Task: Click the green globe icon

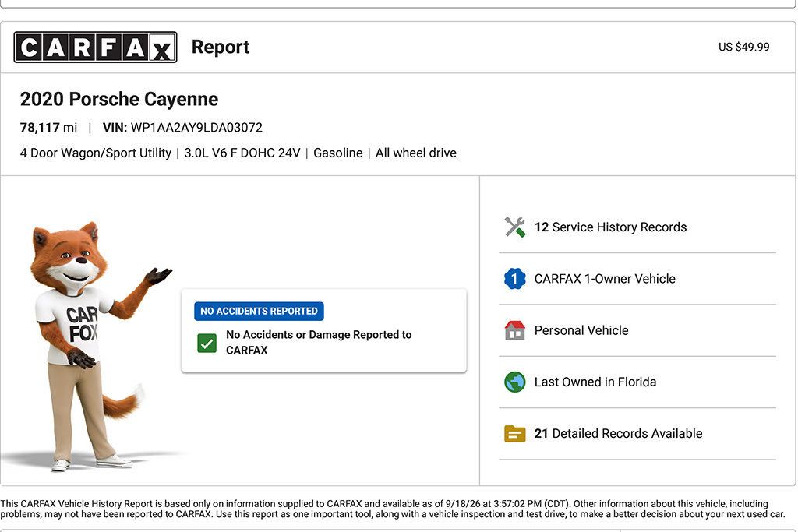Action: pos(514,382)
